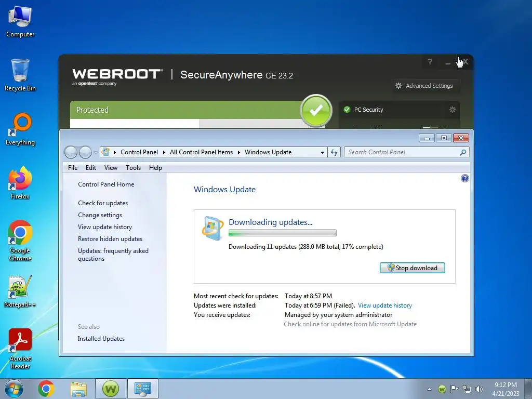Click Webroot tray icon in notification area
The image size is (532, 399).
(x=442, y=389)
